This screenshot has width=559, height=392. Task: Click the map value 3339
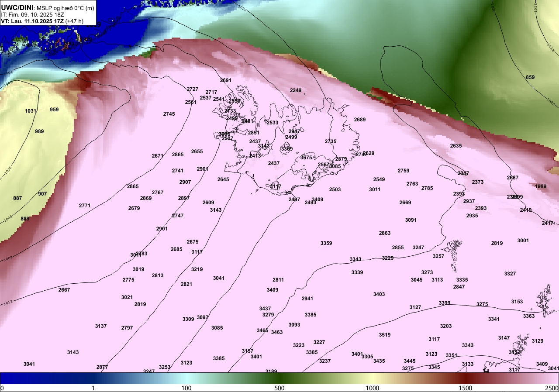point(357,272)
